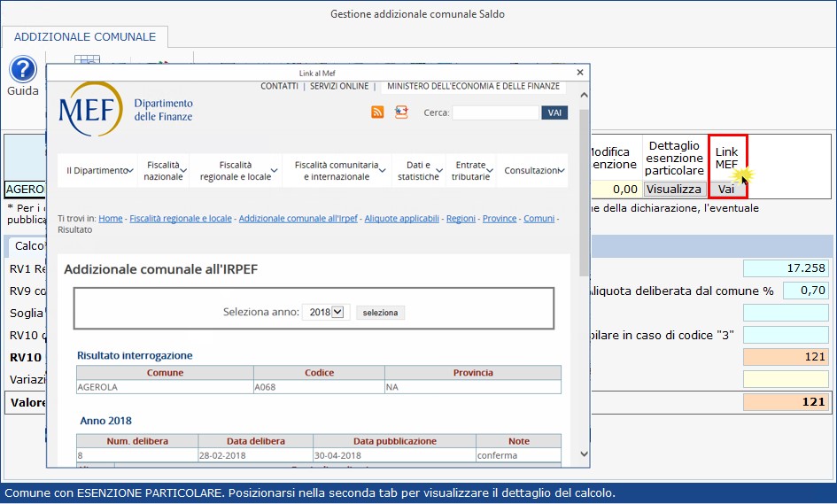Open the Seleziona anno 2018 dropdown
The width and height of the screenshot is (837, 504).
(x=326, y=313)
